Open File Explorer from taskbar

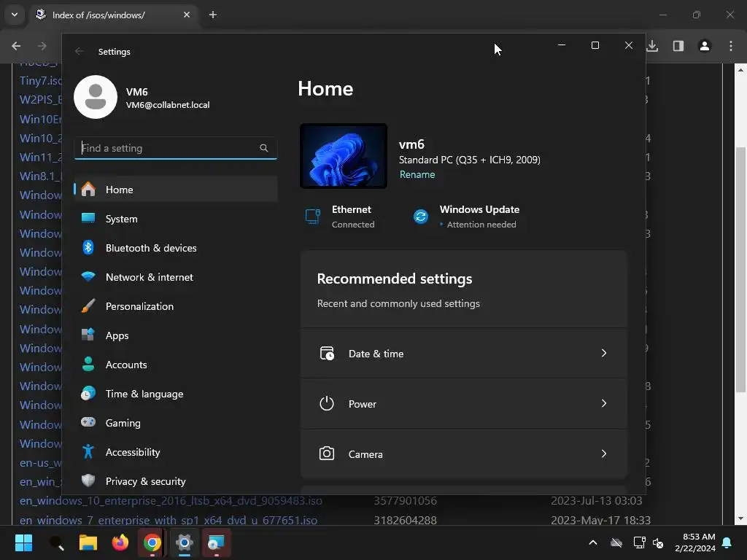point(88,542)
